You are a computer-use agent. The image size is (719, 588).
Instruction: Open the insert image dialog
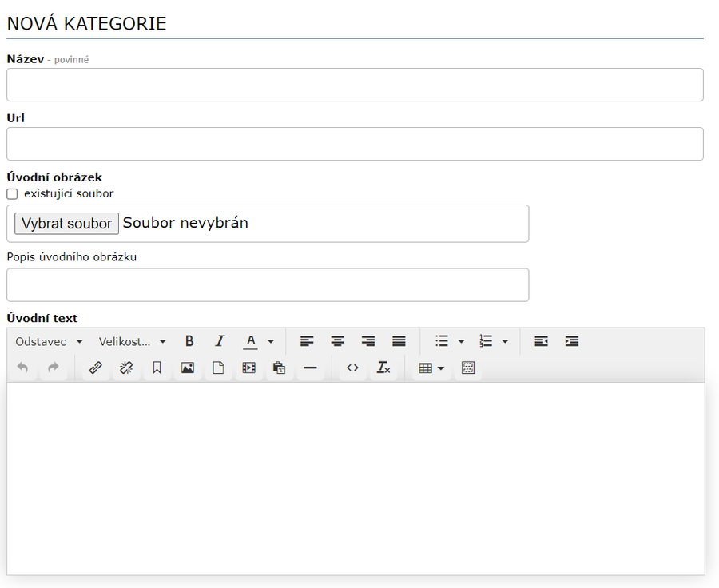tap(187, 368)
